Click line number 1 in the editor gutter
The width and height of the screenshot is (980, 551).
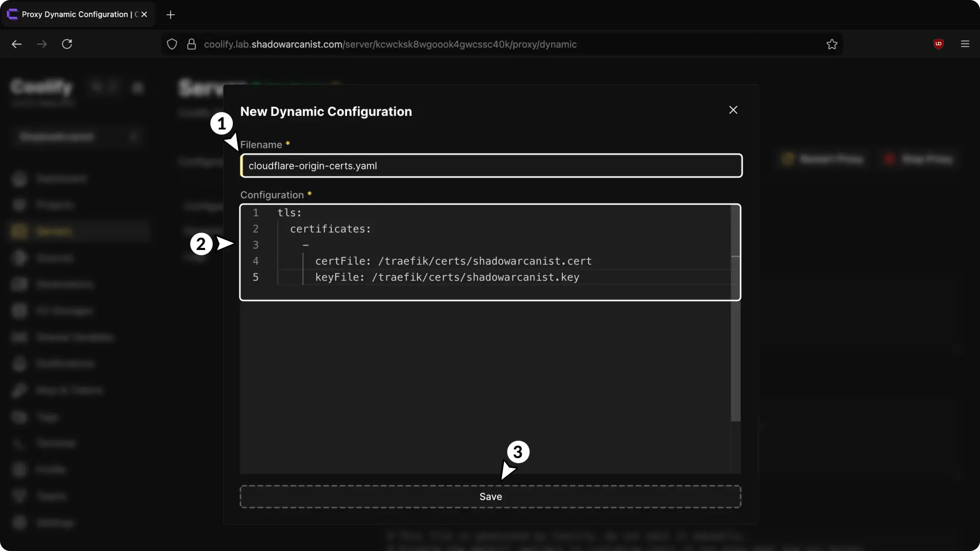(256, 213)
